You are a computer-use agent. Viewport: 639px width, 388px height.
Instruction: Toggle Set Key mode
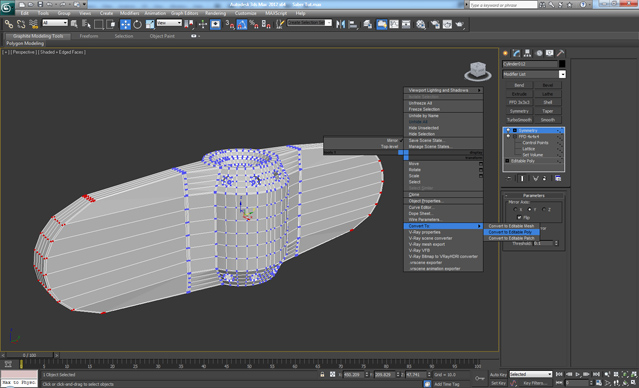[x=498, y=383]
